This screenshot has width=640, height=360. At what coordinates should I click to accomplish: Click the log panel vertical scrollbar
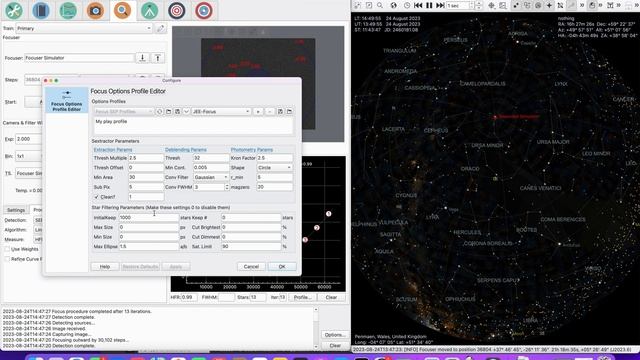click(x=316, y=328)
